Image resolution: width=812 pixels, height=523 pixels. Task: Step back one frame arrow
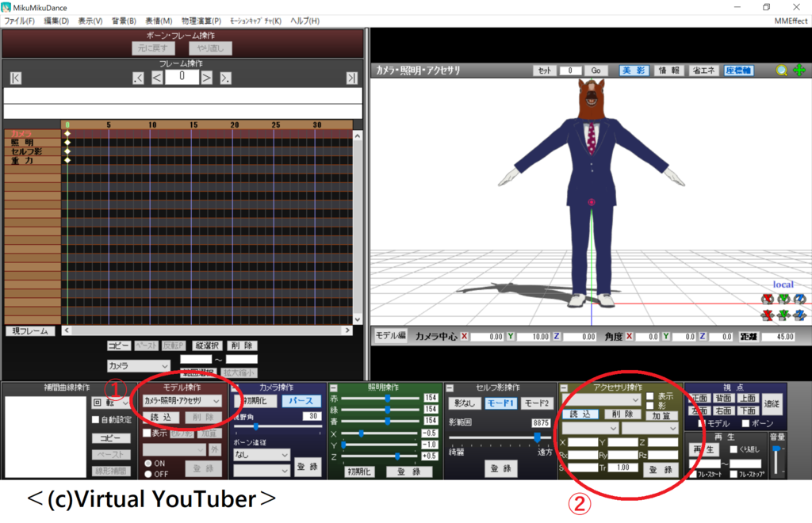point(157,78)
